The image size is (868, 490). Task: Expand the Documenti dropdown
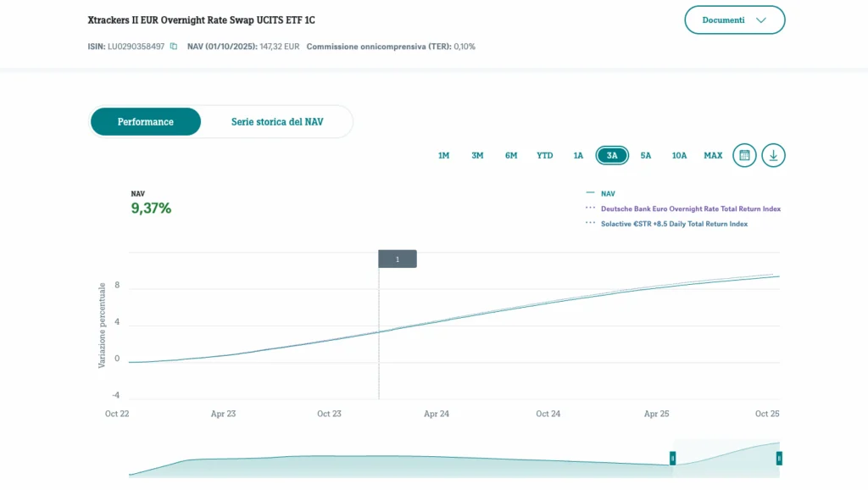coord(735,20)
